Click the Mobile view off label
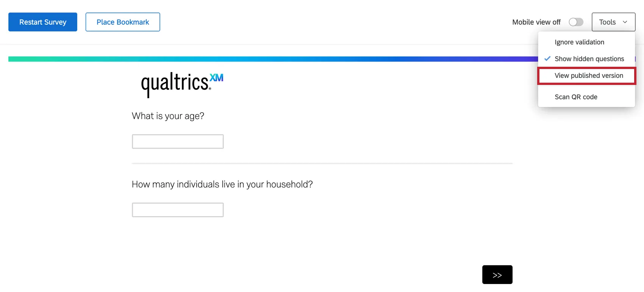The image size is (644, 292). tap(536, 22)
